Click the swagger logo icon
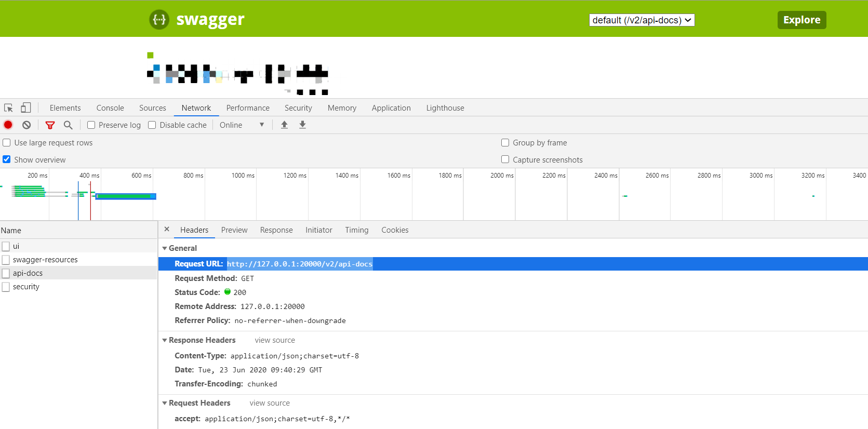868x429 pixels. (159, 20)
